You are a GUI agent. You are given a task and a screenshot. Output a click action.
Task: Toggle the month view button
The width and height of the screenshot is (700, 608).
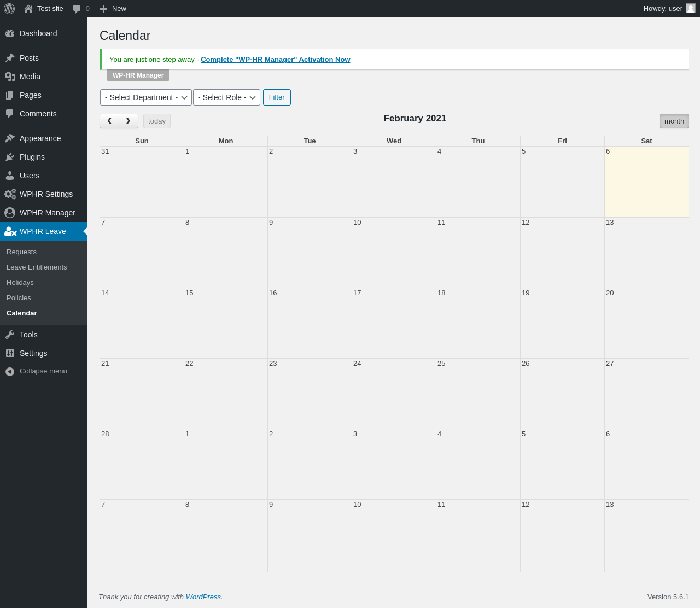[674, 121]
